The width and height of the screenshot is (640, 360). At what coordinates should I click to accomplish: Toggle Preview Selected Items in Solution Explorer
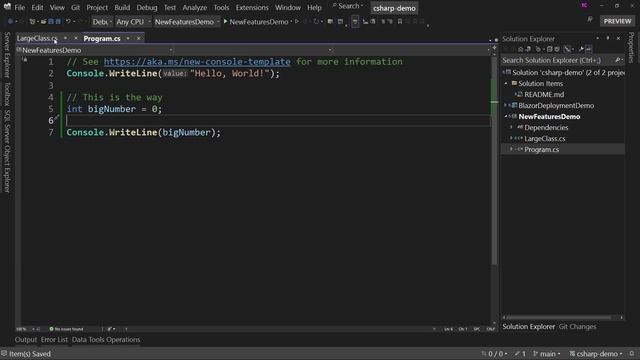click(589, 49)
